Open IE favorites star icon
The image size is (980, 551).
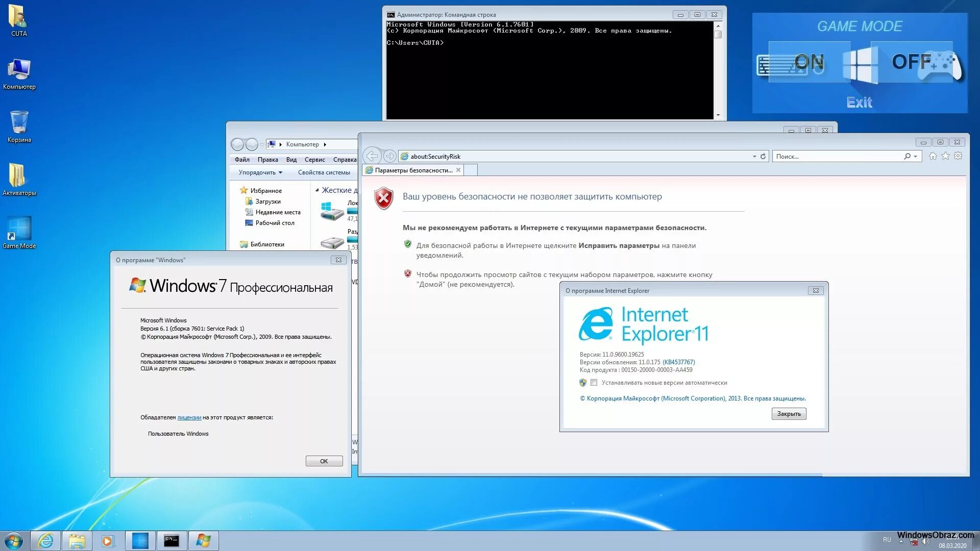point(946,156)
